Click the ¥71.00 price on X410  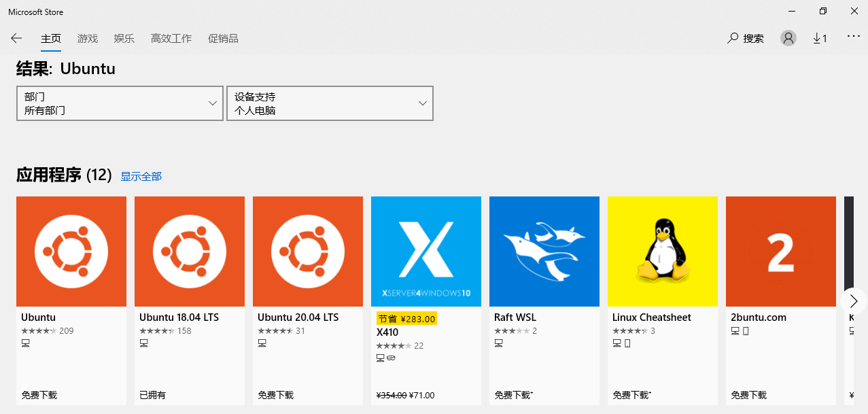pos(422,396)
